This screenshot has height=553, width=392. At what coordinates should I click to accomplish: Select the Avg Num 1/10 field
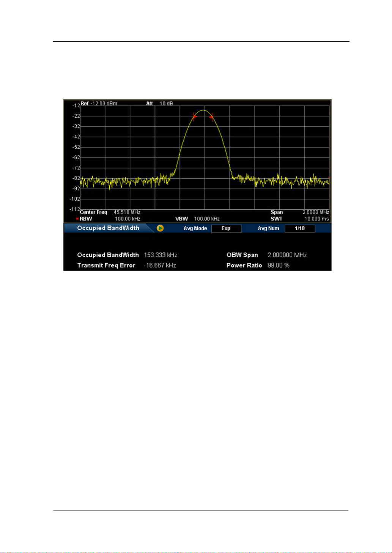pos(300,228)
